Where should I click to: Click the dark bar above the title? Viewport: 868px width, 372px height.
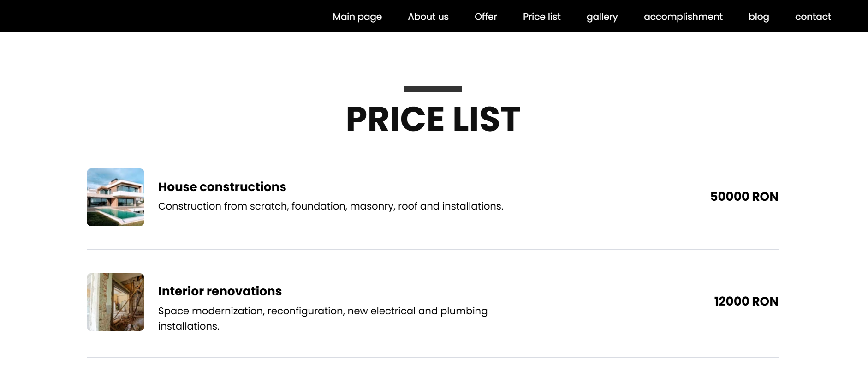433,88
